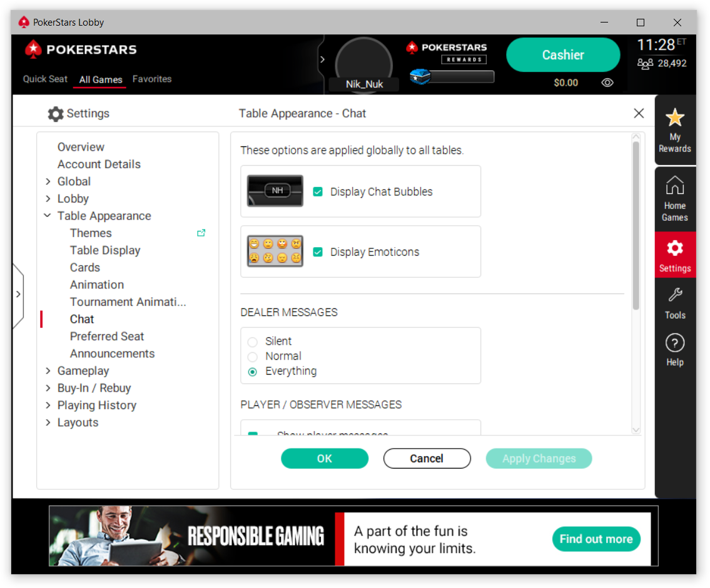Click the red Settings gear sidebar icon

(x=674, y=249)
